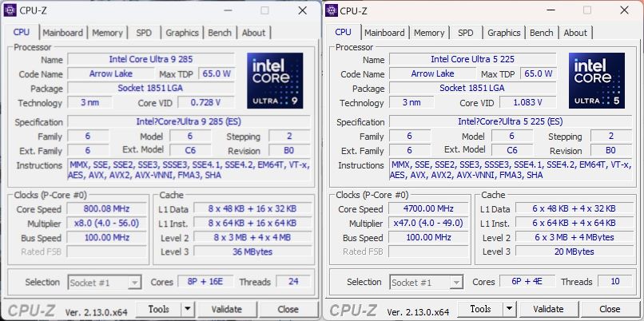
Task: Click Core VID value 1.083 V
Action: (528, 103)
